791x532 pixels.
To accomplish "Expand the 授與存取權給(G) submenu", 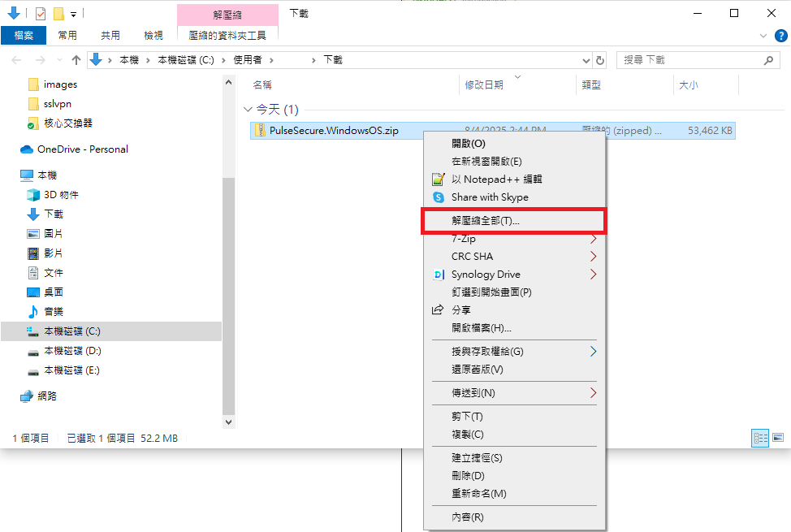I will click(x=514, y=352).
